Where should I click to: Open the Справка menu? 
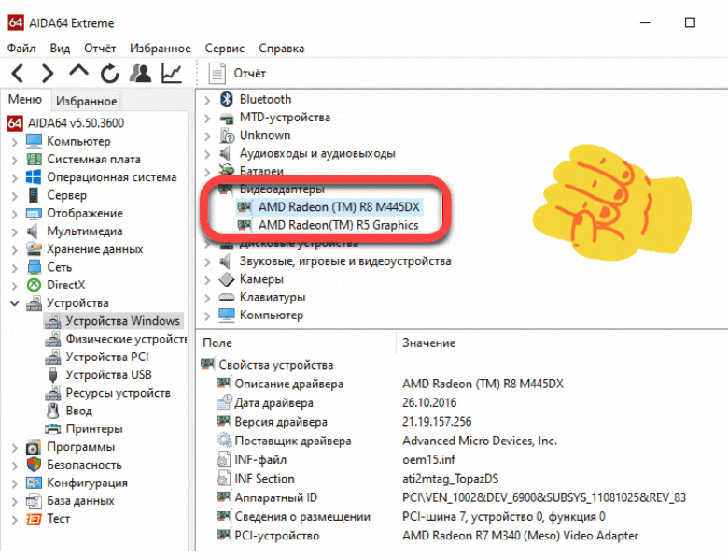click(x=281, y=49)
